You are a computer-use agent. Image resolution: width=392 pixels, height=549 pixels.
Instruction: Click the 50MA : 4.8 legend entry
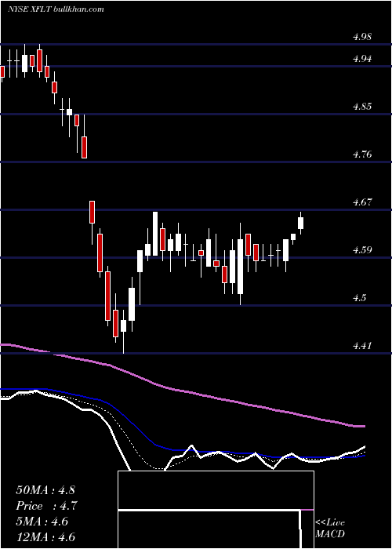coord(45,490)
